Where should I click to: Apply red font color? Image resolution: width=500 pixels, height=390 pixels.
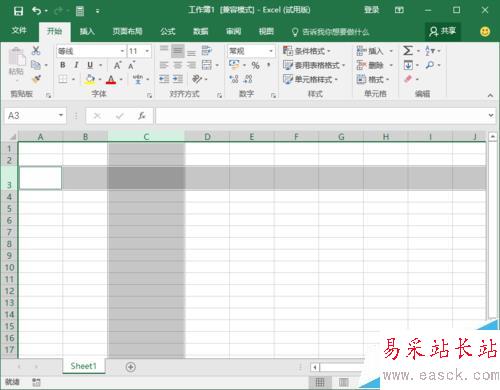click(111, 79)
